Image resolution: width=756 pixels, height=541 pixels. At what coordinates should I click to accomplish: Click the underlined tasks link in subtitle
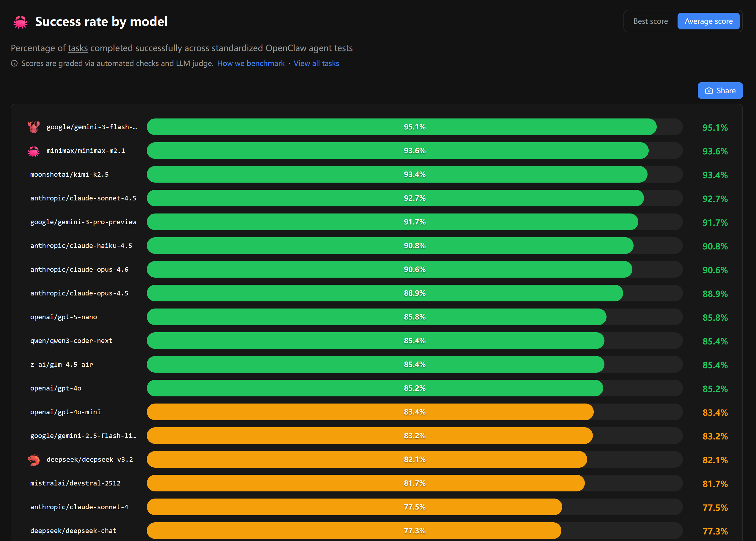click(x=78, y=48)
